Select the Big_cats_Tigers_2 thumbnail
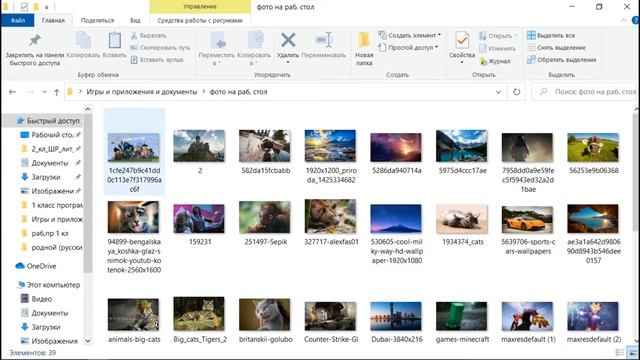 click(x=199, y=313)
